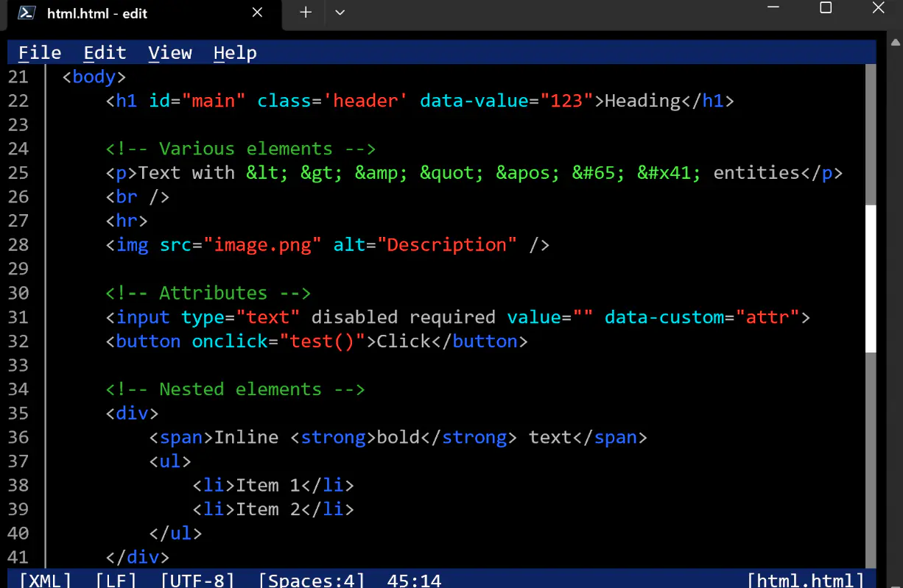Screen dimensions: 903x588
Task: Click the white vertical scrollbar thumb
Action: (871, 278)
